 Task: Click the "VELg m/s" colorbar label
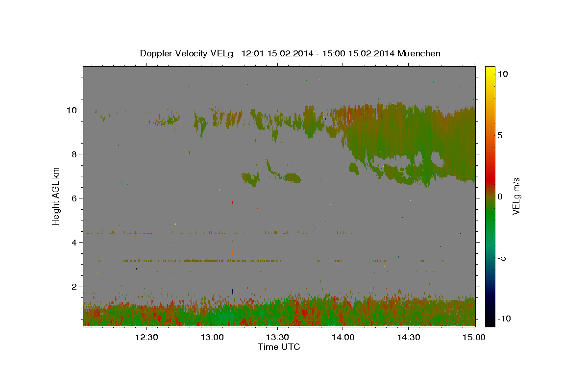coord(516,196)
